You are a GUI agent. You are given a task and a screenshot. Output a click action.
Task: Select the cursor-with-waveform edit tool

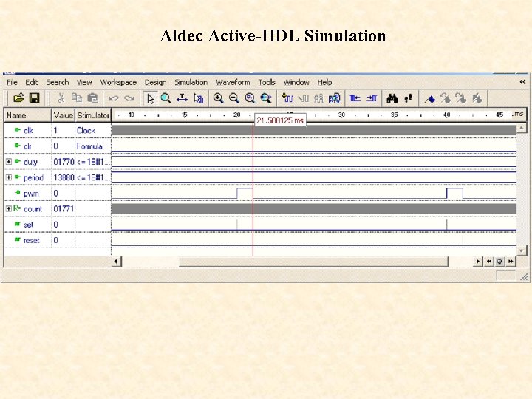coord(199,98)
